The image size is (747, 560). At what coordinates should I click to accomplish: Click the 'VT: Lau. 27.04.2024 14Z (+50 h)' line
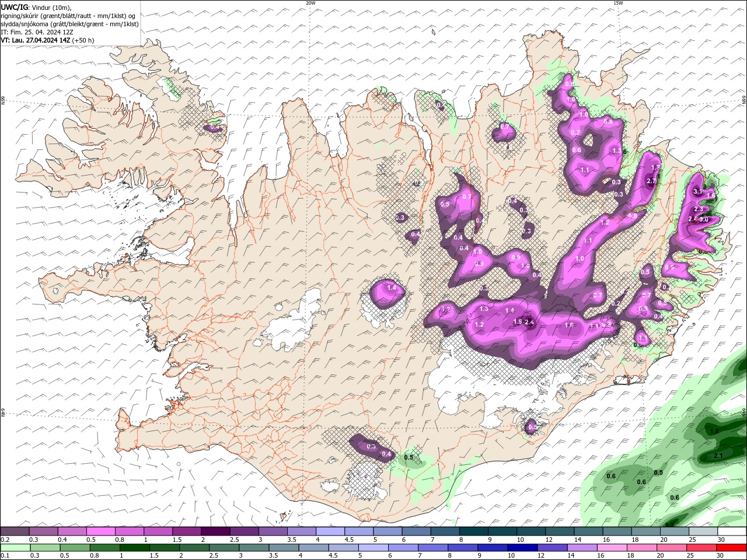pyautogui.click(x=47, y=40)
